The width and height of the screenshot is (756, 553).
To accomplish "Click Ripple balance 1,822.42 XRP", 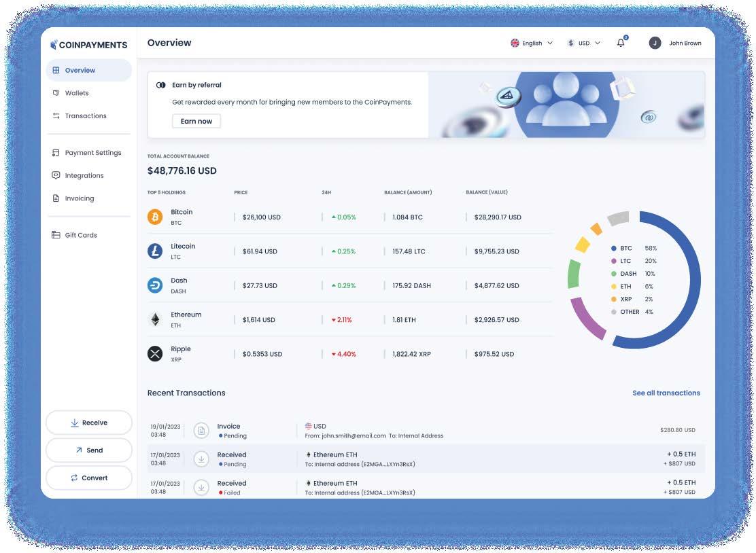I will (411, 354).
